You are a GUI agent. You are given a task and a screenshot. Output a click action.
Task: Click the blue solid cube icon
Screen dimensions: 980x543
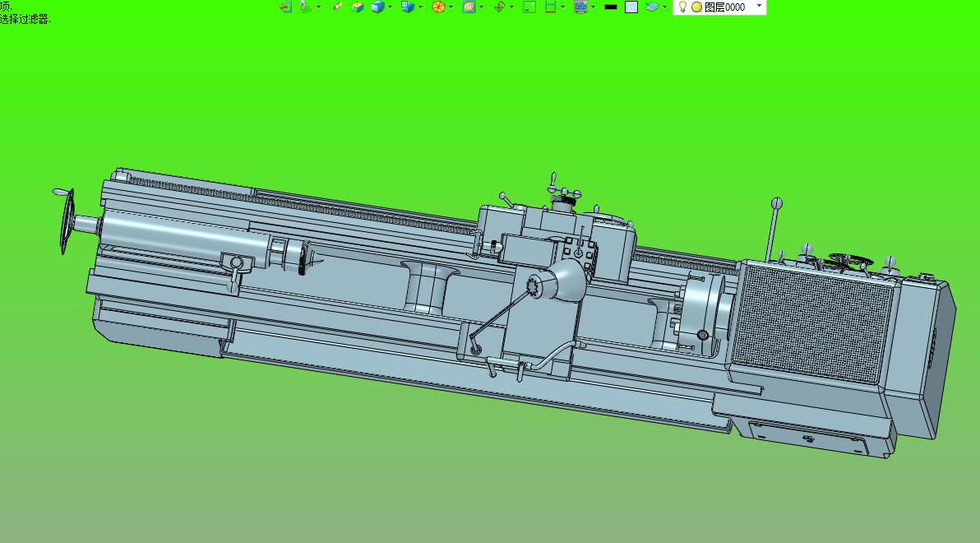coord(377,7)
